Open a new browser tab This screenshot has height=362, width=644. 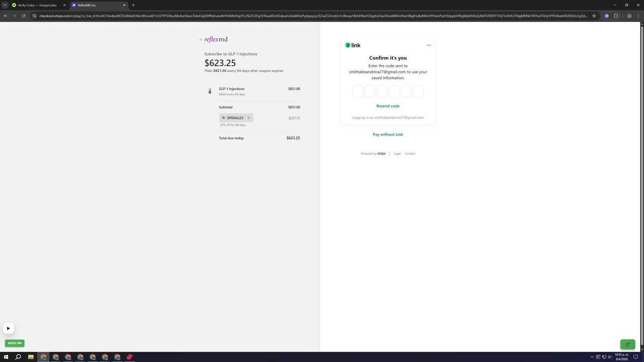(x=133, y=5)
